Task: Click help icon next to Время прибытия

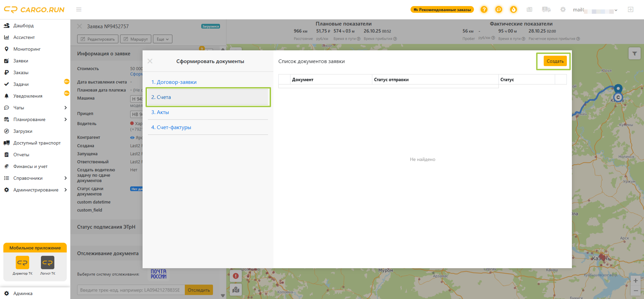Action: (395, 39)
